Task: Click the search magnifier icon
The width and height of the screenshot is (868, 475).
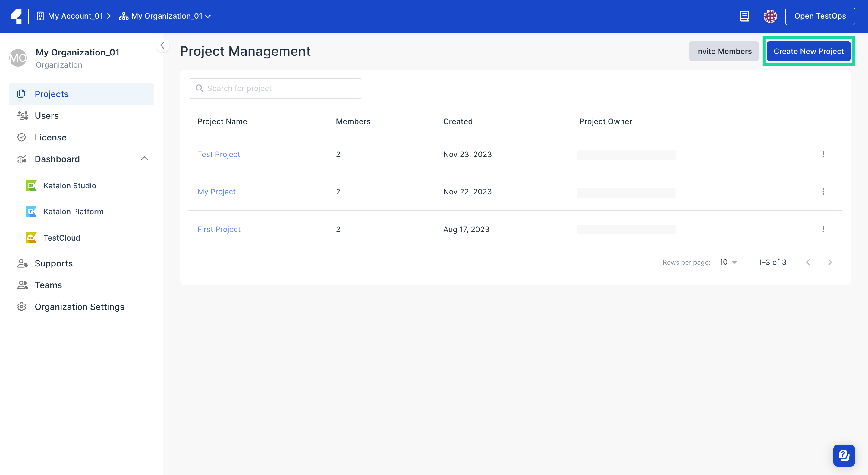Action: (199, 88)
